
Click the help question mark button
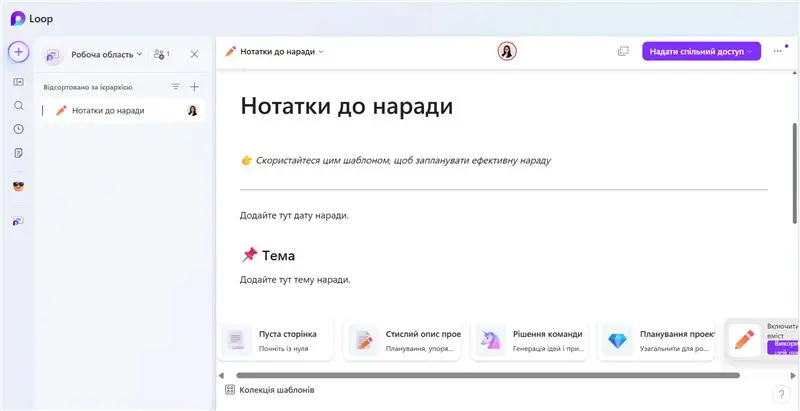pos(781,393)
